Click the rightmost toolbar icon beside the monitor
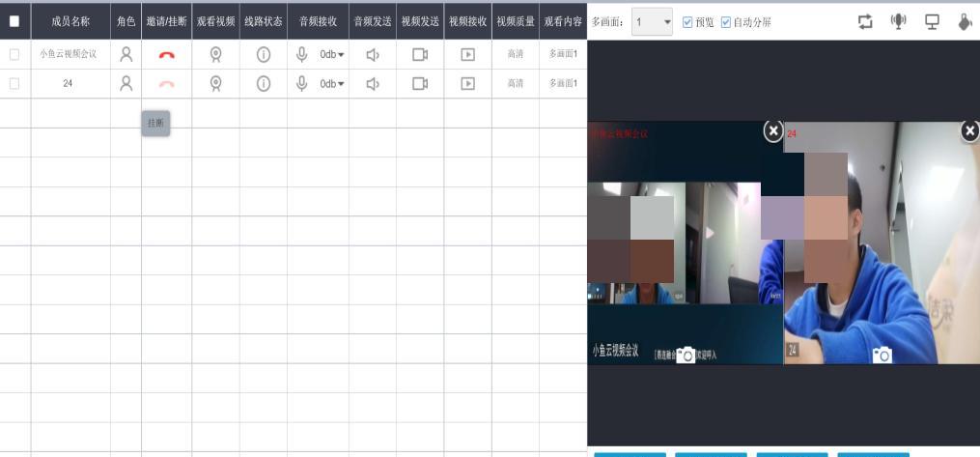Screen dimensions: 980x457 (x=966, y=22)
